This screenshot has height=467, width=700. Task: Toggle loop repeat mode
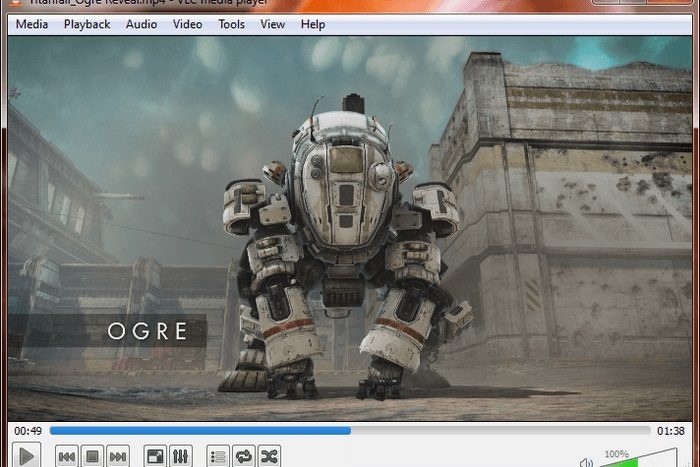click(x=244, y=456)
